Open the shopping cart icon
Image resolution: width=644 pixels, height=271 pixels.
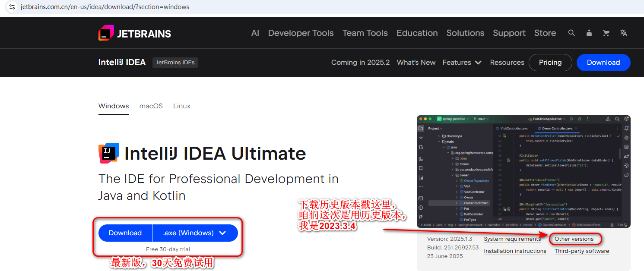coord(606,33)
